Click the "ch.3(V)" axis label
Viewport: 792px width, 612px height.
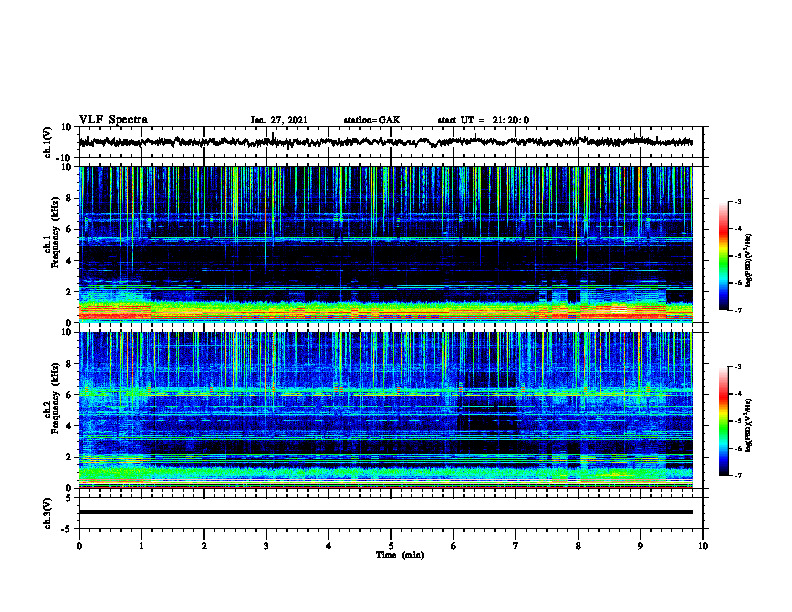[x=48, y=514]
